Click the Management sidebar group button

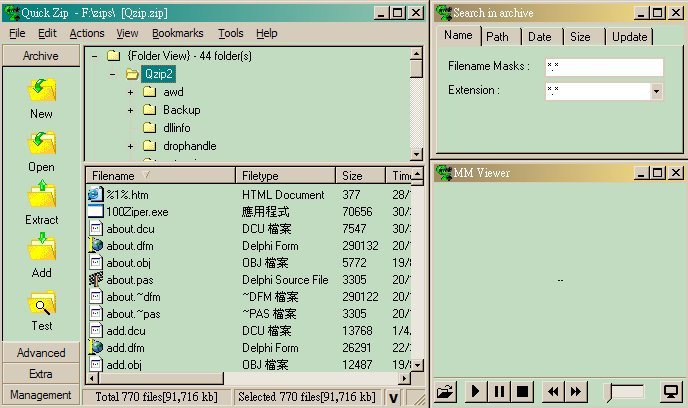tap(41, 395)
